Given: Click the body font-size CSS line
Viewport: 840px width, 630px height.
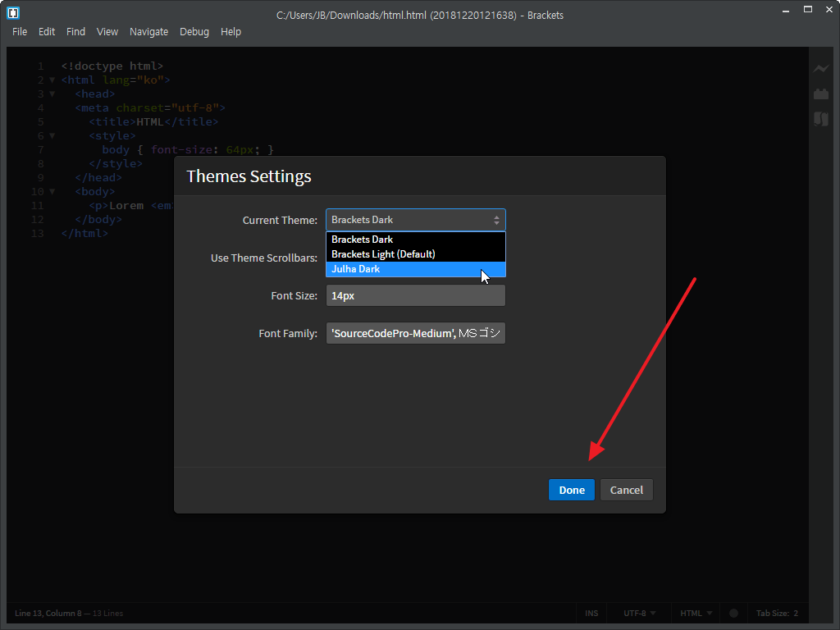Looking at the screenshot, I should pos(188,149).
